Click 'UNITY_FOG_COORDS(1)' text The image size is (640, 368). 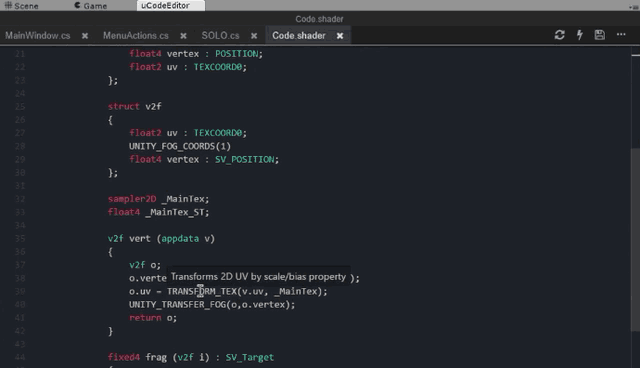[x=180, y=146]
